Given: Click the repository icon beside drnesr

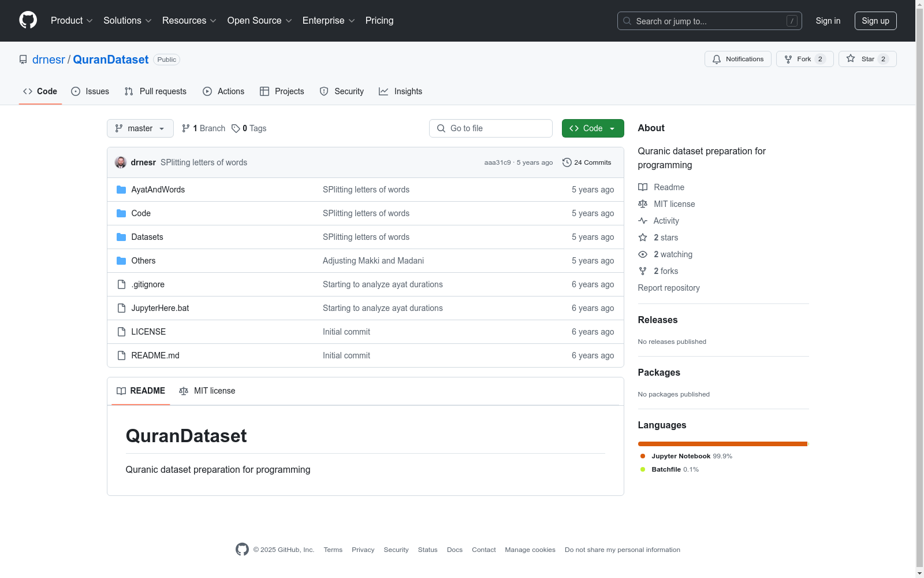Looking at the screenshot, I should (23, 60).
